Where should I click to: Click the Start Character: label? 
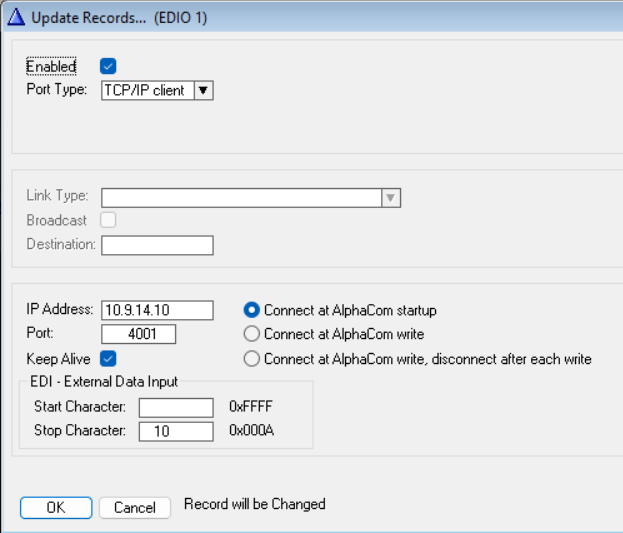tap(80, 407)
